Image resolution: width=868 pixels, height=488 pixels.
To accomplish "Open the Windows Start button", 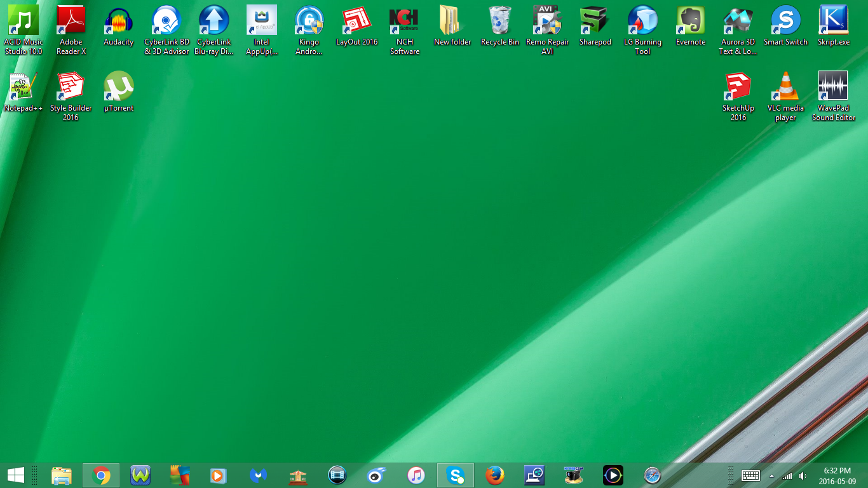I will (x=15, y=475).
